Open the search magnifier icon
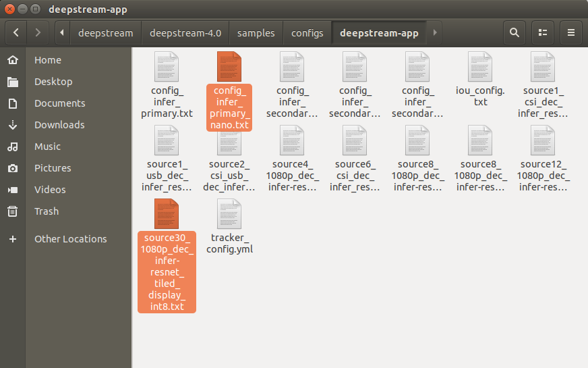This screenshot has width=588, height=368. (514, 32)
